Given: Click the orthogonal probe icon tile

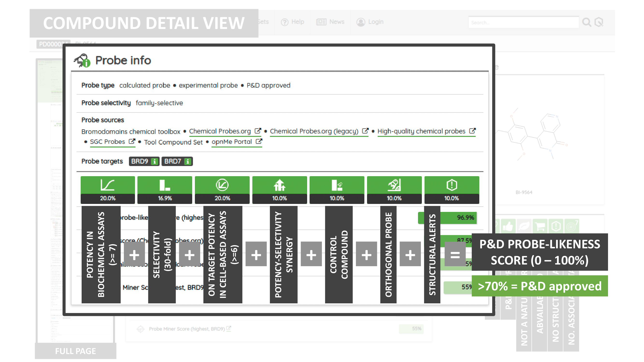Looking at the screenshot, I should (394, 185).
